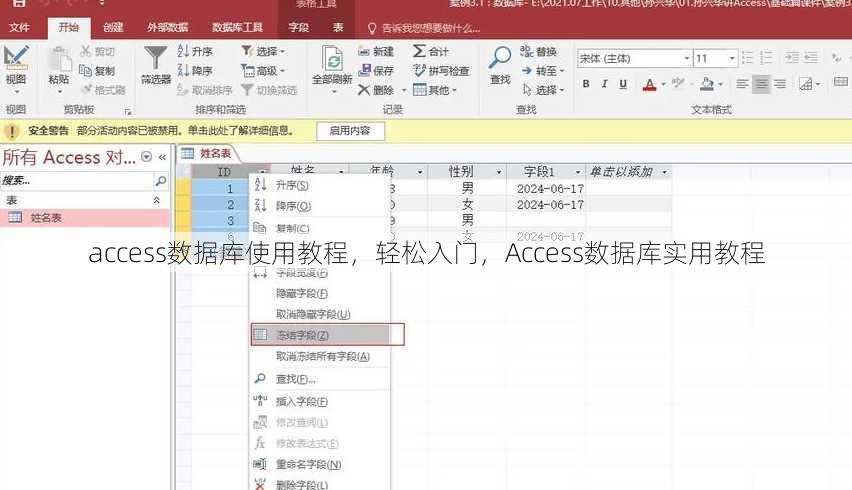The image size is (852, 490).
Task: Click the search magnifier in navigation pane
Action: tap(161, 180)
